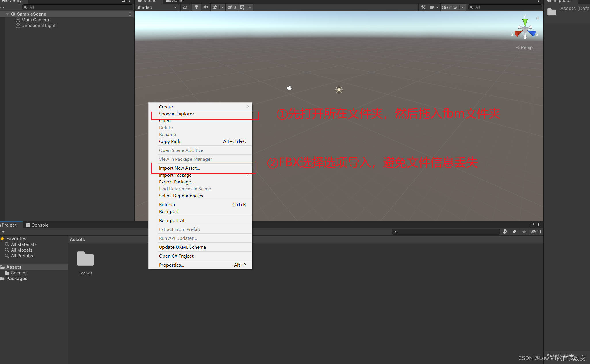Click the scene orientation gizmo's green Y-axis cone
This screenshot has width=590, height=364.
[x=525, y=22]
